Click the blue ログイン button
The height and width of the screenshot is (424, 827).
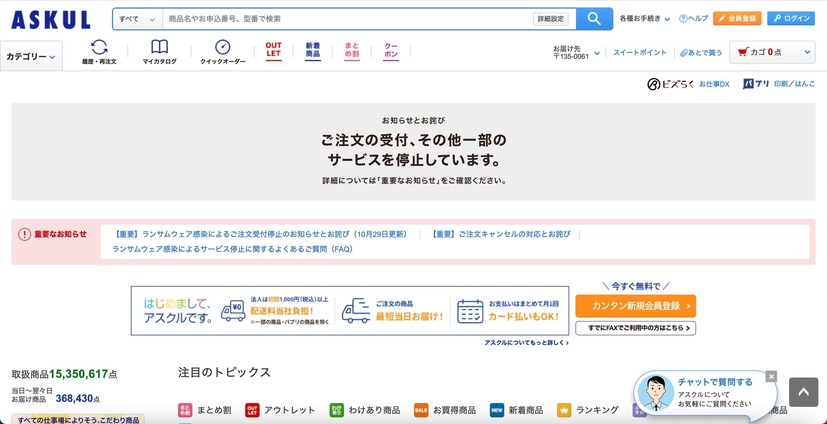pos(791,18)
